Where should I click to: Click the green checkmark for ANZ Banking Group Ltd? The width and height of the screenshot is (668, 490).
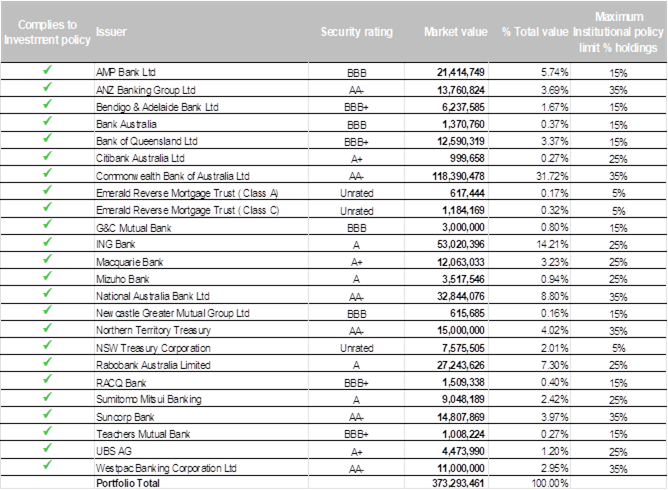(x=47, y=87)
